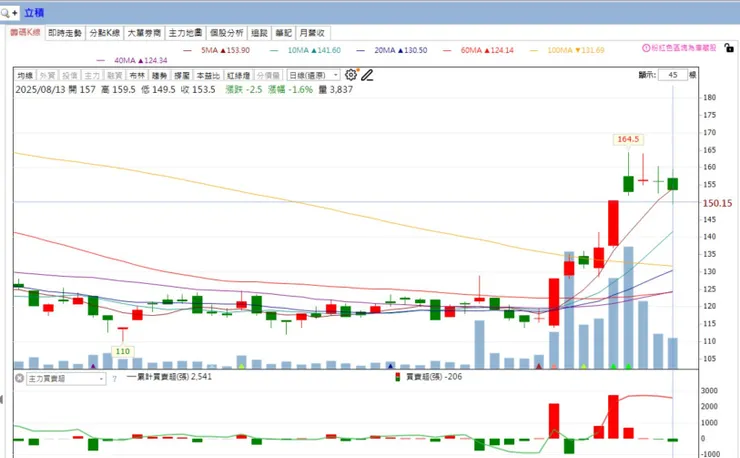Click the 40MA 124.34 legend entry

click(x=132, y=60)
